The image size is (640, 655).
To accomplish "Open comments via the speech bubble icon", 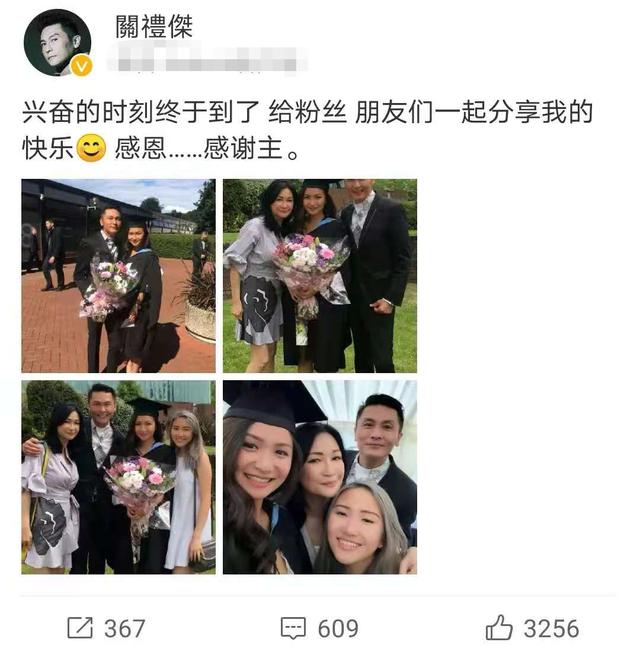I will 293,628.
